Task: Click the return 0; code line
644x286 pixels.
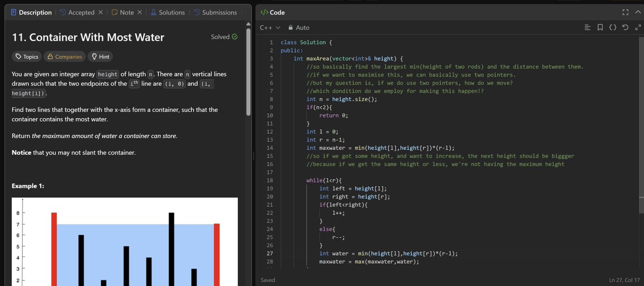Action: tap(334, 115)
